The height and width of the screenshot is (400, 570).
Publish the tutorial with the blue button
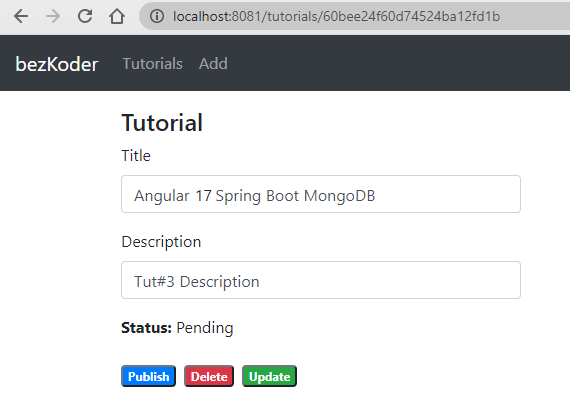click(148, 376)
